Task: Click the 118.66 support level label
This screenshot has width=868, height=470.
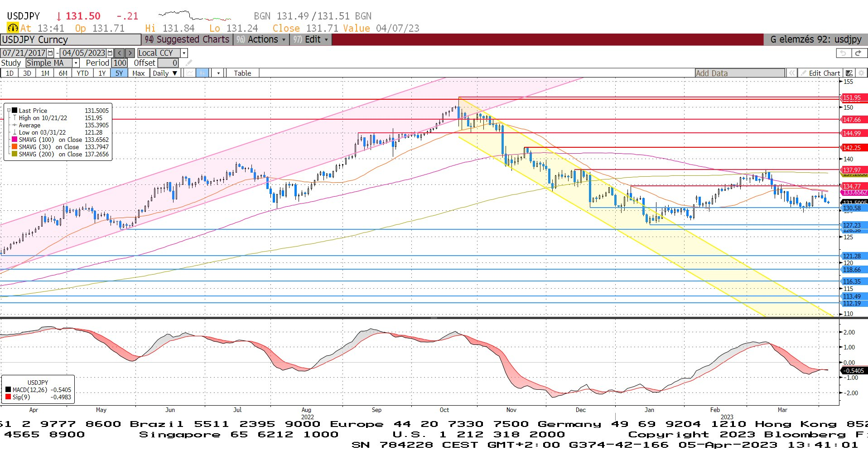Action: 854,270
